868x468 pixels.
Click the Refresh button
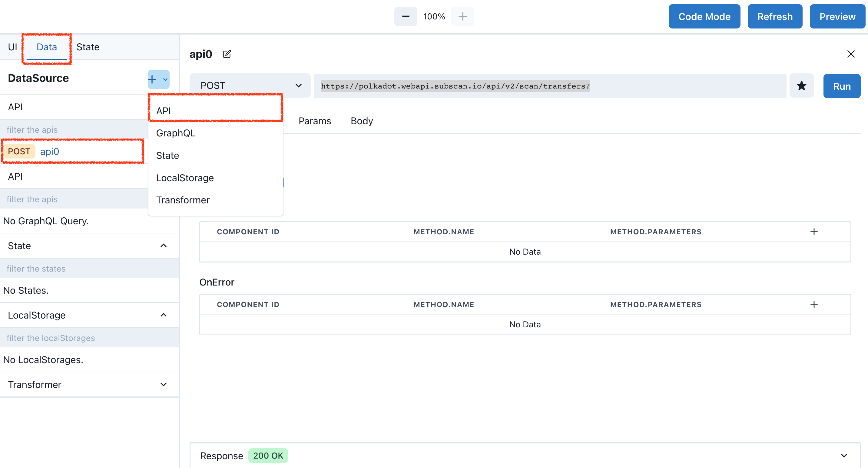coord(775,17)
